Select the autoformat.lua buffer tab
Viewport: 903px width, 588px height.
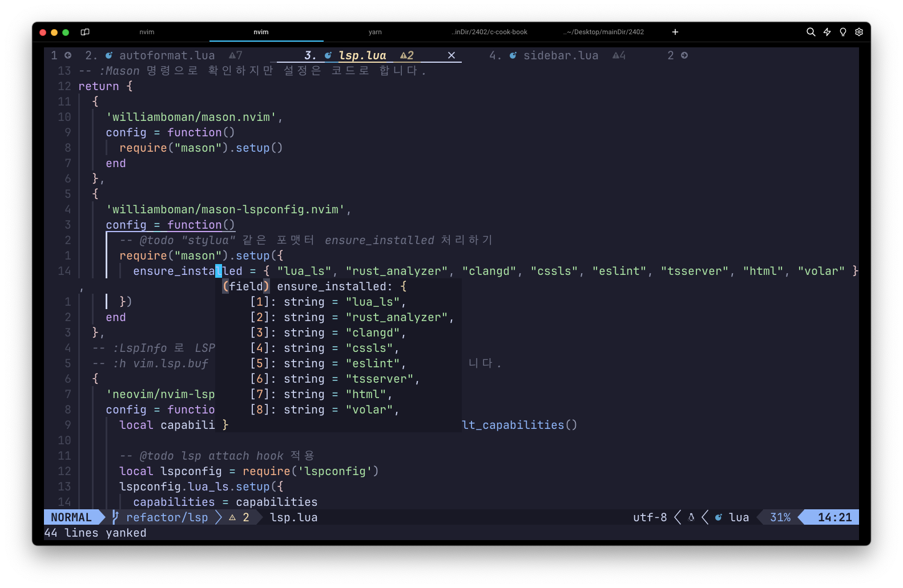(x=166, y=55)
